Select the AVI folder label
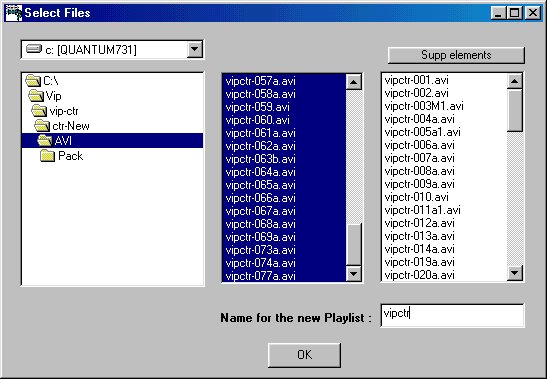547x379 pixels. click(63, 141)
